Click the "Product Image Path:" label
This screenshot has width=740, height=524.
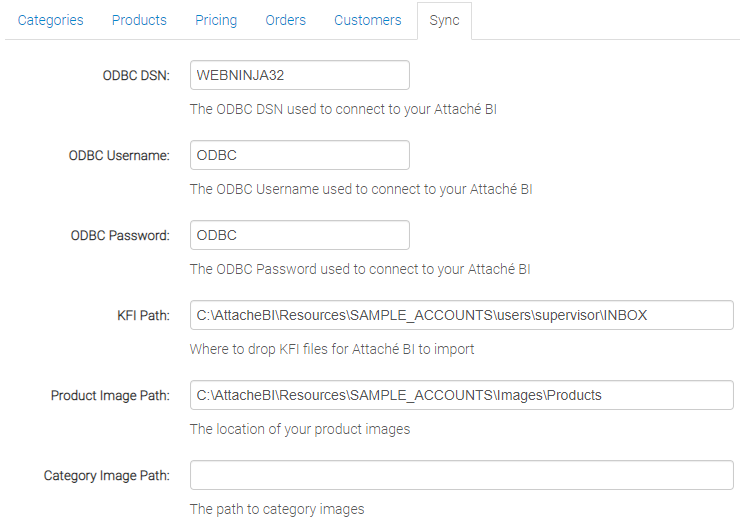pyautogui.click(x=110, y=395)
